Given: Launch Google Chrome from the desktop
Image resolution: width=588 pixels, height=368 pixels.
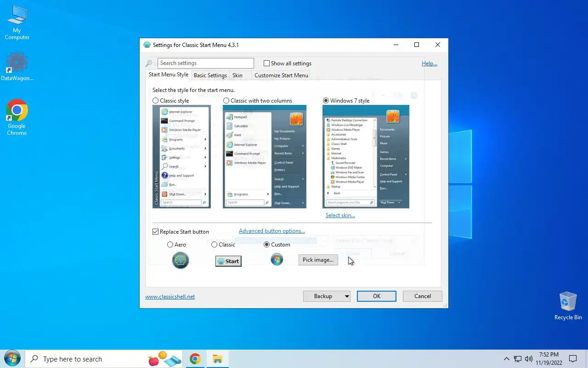Looking at the screenshot, I should [x=17, y=118].
